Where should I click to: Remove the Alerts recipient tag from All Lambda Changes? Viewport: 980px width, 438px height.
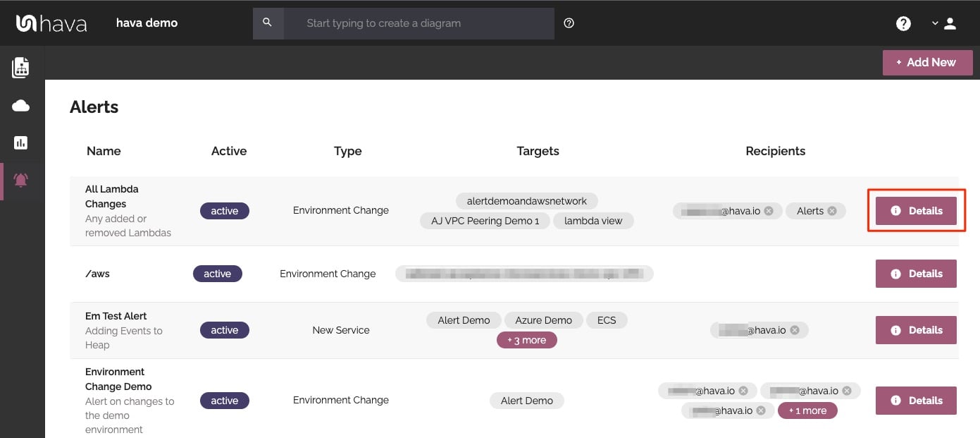click(x=832, y=210)
